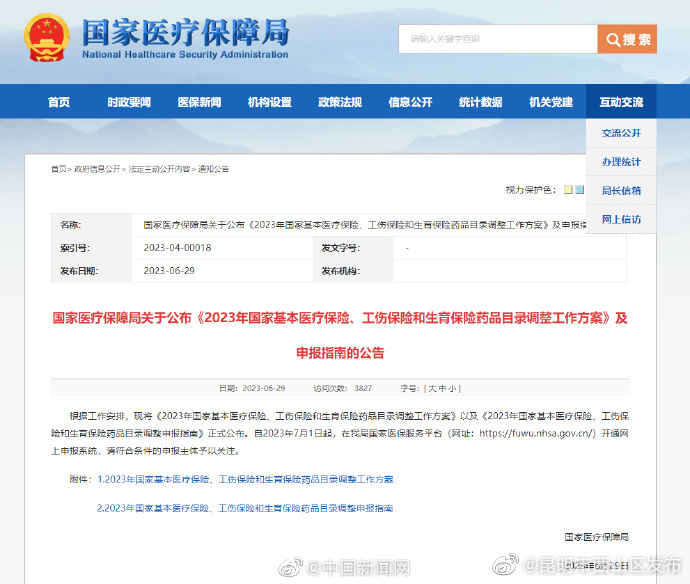Click the 发文字号 label
The height and width of the screenshot is (584, 690).
click(x=341, y=248)
